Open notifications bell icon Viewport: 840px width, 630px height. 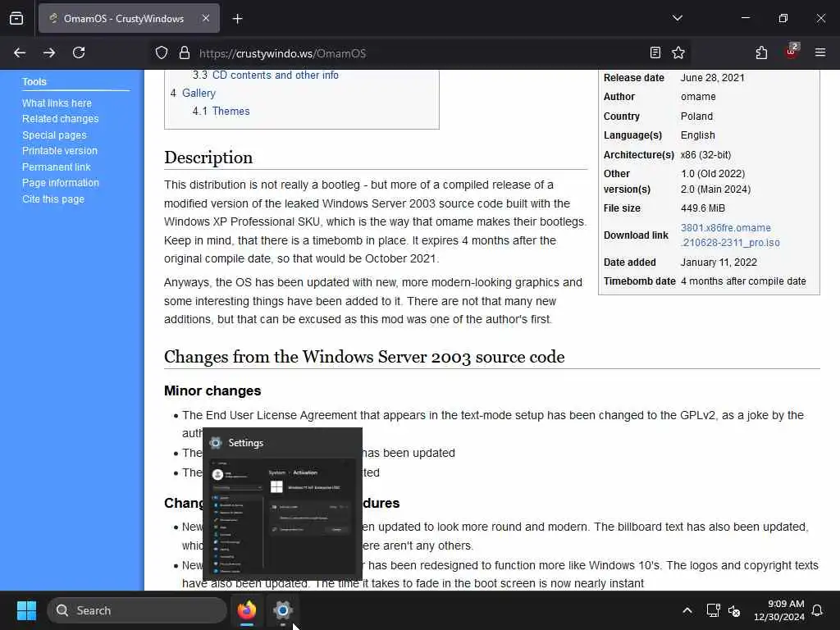tap(818, 610)
